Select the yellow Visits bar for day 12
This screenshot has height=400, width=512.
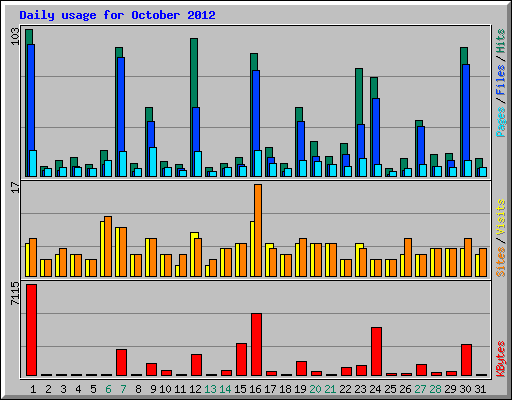(192, 254)
